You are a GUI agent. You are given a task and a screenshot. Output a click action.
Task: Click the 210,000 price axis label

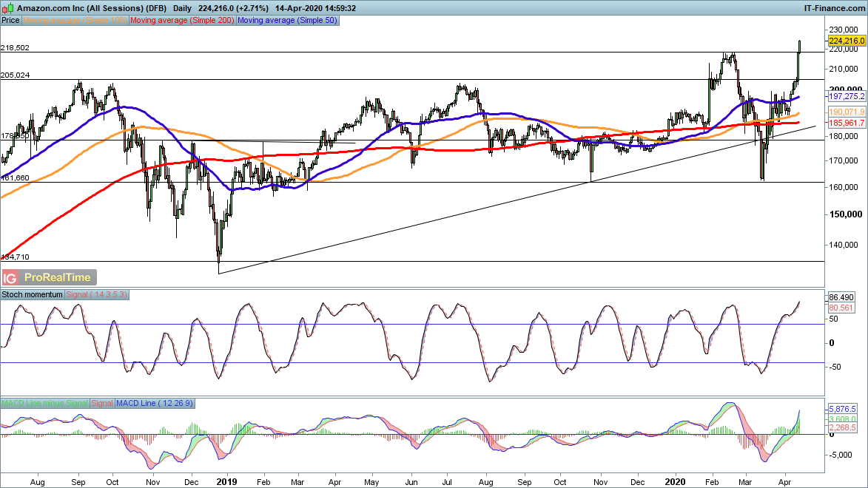point(844,70)
